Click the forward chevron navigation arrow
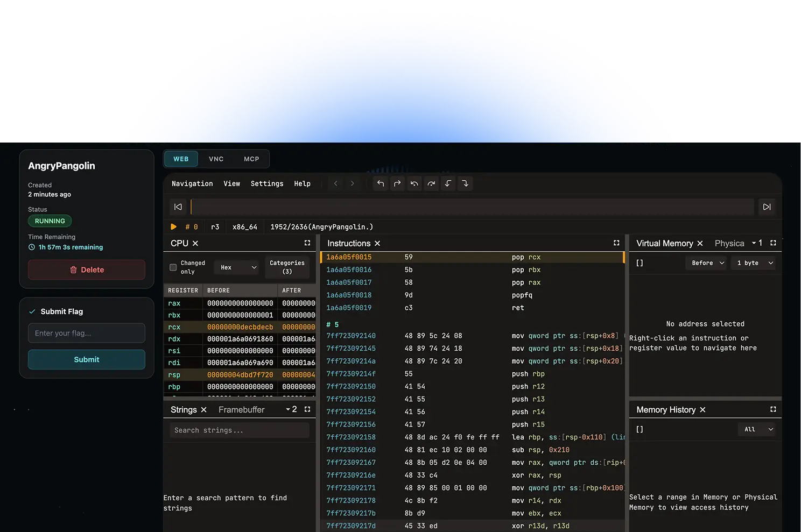 click(x=353, y=183)
